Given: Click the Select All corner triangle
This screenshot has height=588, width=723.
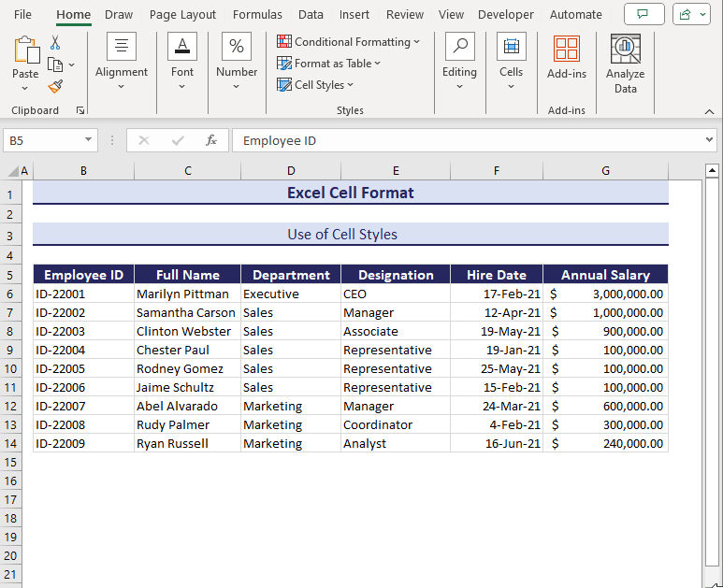Looking at the screenshot, I should 13,171.
